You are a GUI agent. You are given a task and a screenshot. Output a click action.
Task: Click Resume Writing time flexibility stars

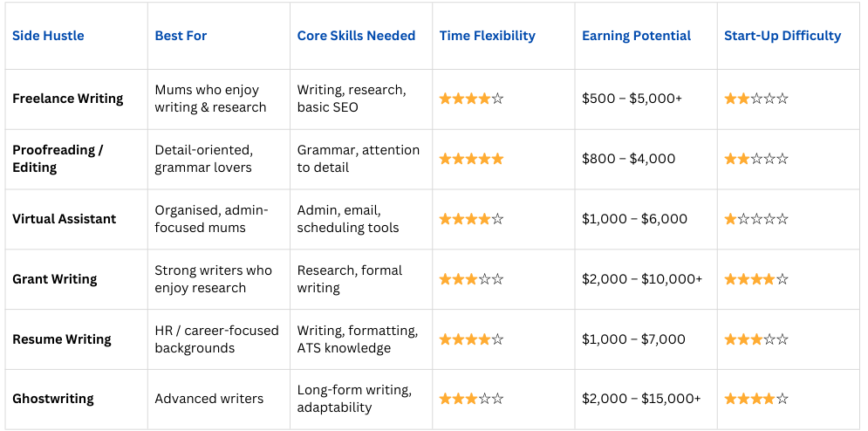(471, 339)
